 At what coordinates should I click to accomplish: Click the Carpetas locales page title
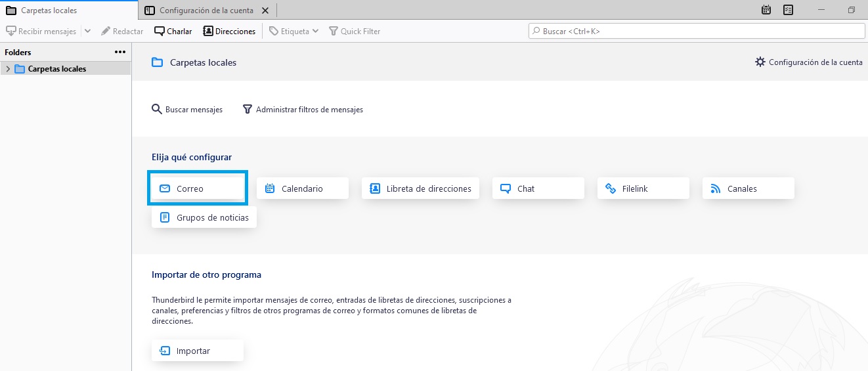tap(203, 62)
